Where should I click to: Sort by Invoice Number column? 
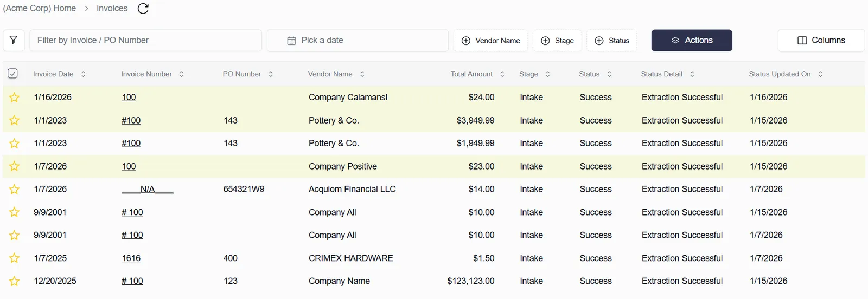tap(152, 74)
